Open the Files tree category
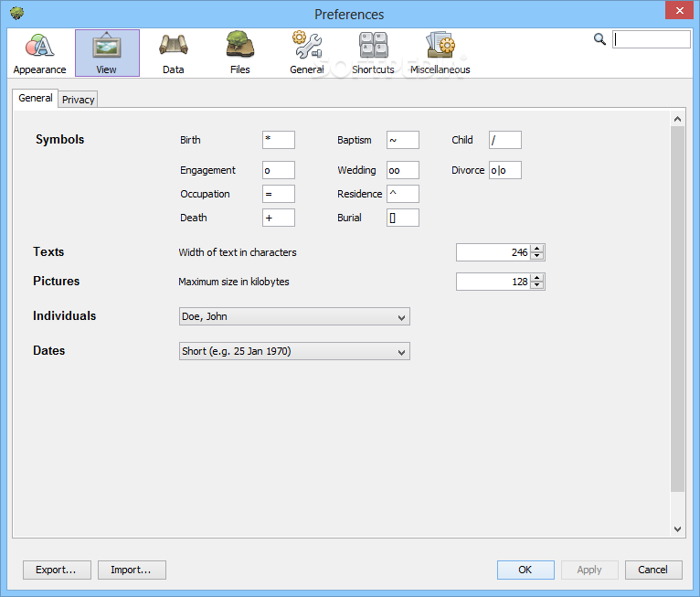This screenshot has height=597, width=700. pos(239,53)
